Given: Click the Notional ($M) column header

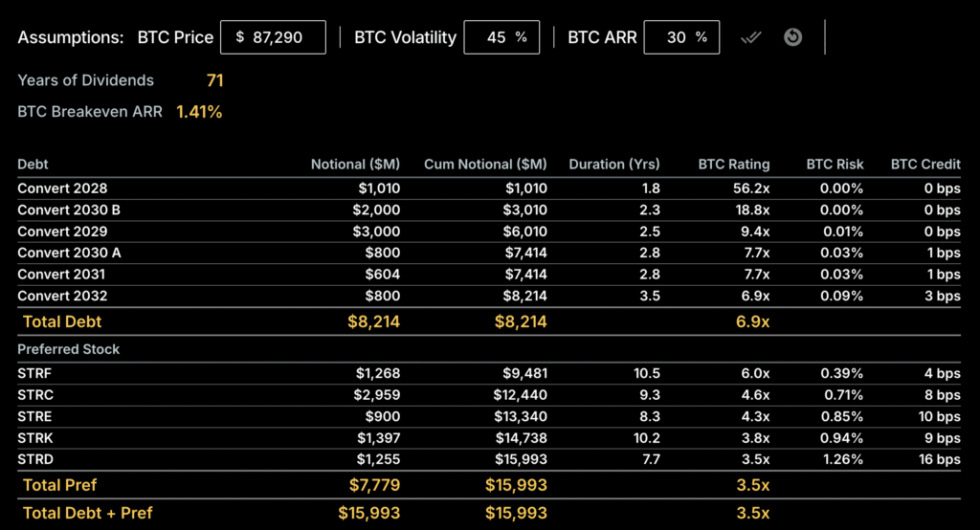Looking at the screenshot, I should tap(355, 165).
